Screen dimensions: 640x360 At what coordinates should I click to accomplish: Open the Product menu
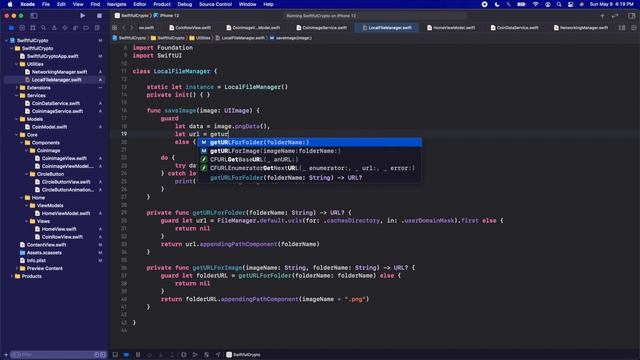[x=162, y=4]
